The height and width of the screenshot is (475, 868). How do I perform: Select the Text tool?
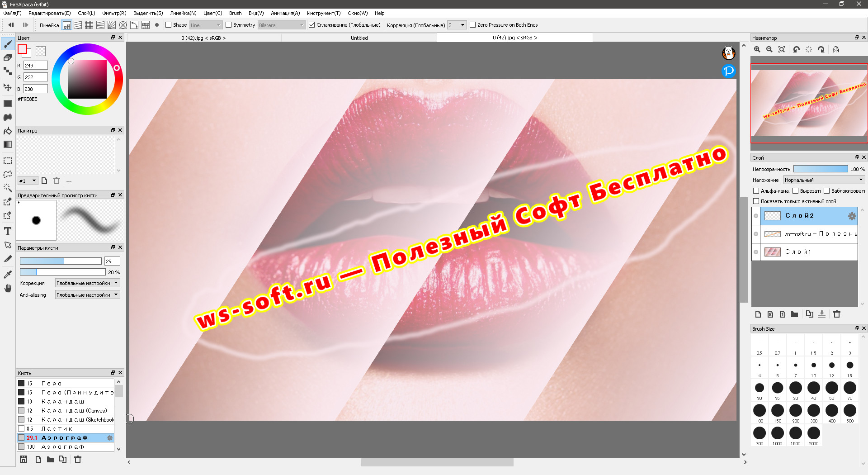[8, 231]
